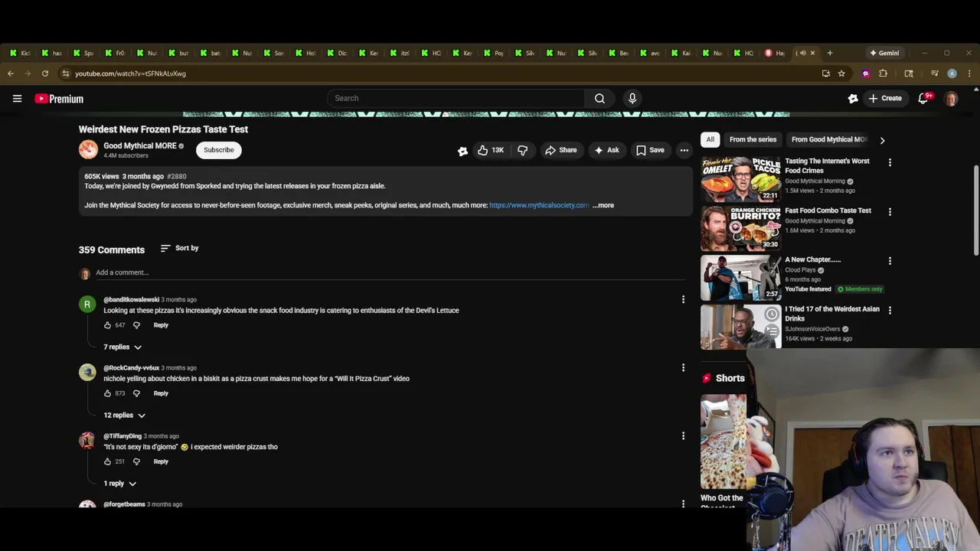Image resolution: width=980 pixels, height=551 pixels.
Task: Open the mythicalsociety.com link
Action: [539, 205]
